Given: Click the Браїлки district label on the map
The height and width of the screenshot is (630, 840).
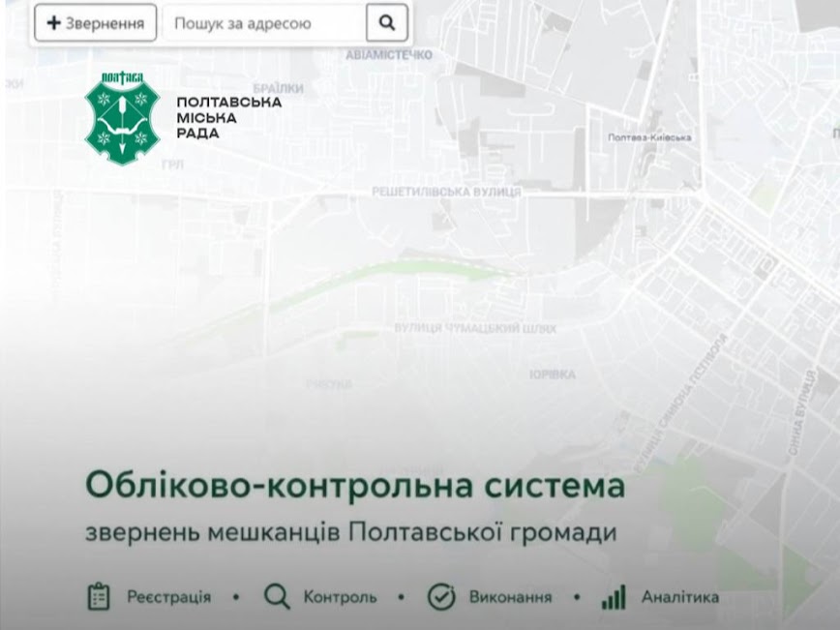Looking at the screenshot, I should click(278, 88).
